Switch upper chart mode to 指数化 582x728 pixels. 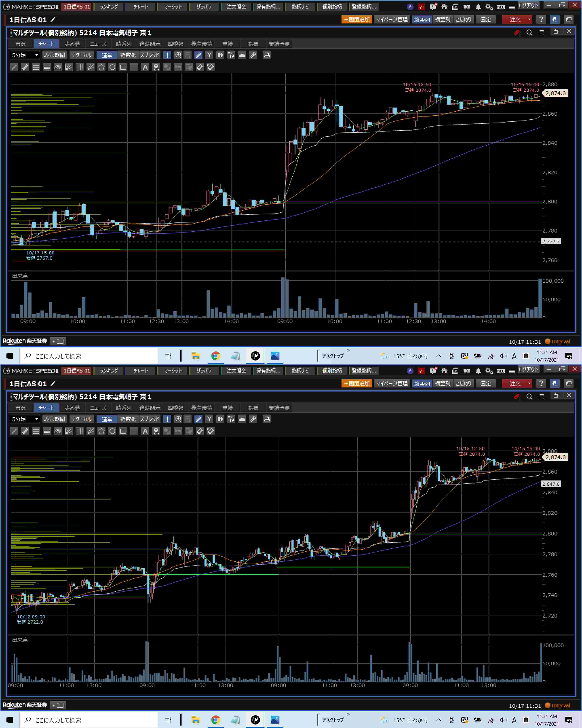pyautogui.click(x=128, y=55)
